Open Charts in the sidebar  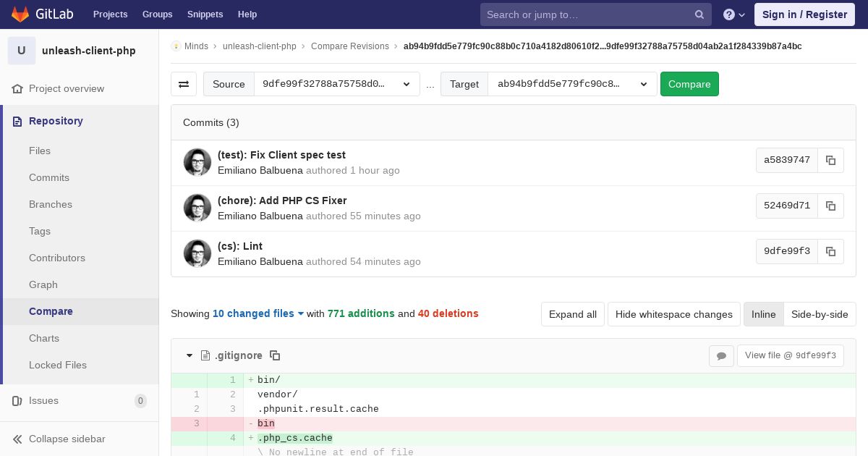[44, 338]
